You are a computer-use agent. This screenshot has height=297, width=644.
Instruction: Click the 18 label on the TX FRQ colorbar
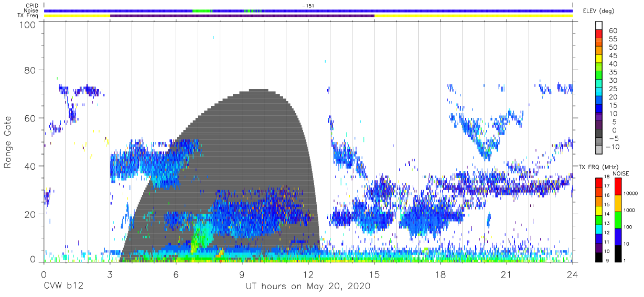click(x=606, y=178)
